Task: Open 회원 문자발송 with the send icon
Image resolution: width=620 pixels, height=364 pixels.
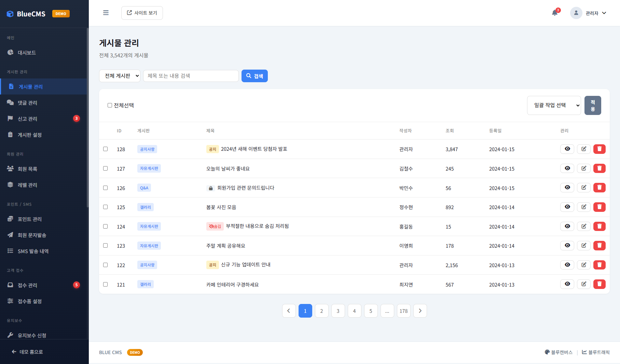Action: coord(32,235)
